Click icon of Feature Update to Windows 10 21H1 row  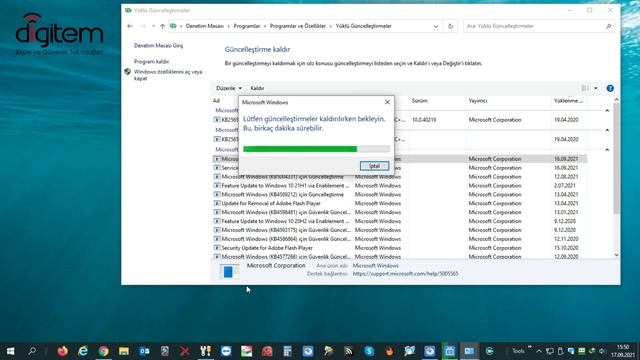[x=217, y=185]
